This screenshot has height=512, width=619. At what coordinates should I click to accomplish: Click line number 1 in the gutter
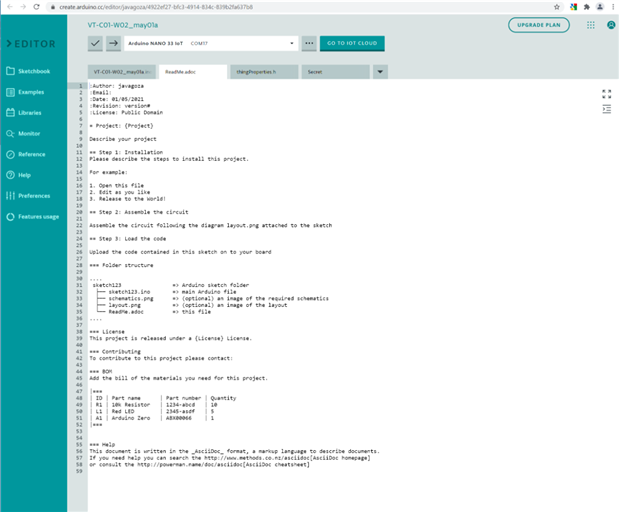click(x=81, y=86)
